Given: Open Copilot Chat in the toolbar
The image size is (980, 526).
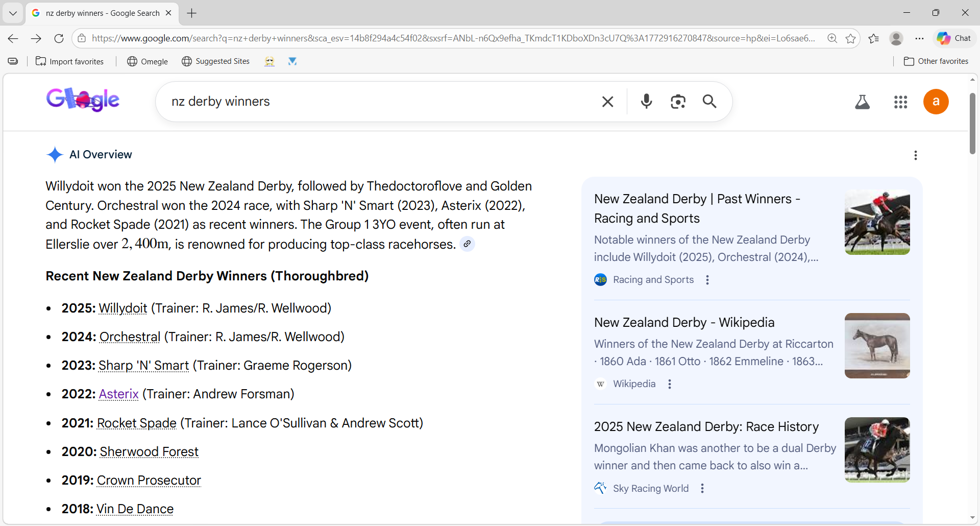Looking at the screenshot, I should (954, 38).
